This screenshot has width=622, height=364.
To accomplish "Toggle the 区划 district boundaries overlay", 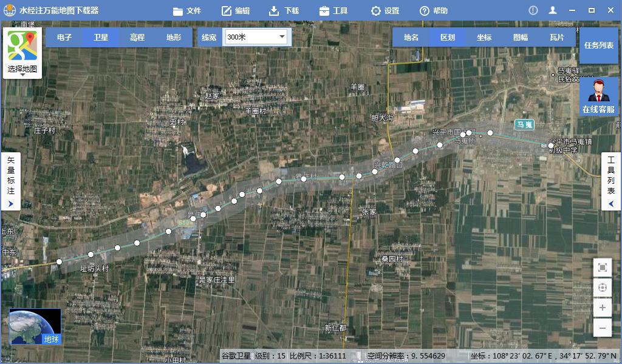I will pyautogui.click(x=448, y=37).
